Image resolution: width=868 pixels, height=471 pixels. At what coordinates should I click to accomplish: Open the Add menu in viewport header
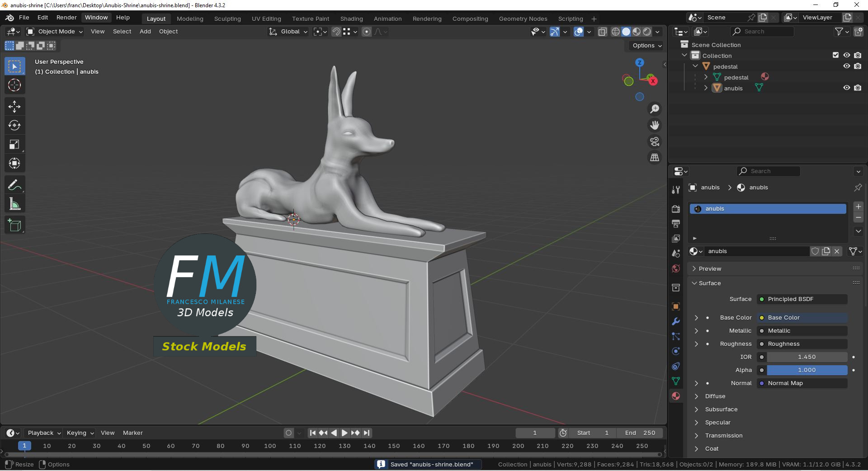[x=145, y=32]
